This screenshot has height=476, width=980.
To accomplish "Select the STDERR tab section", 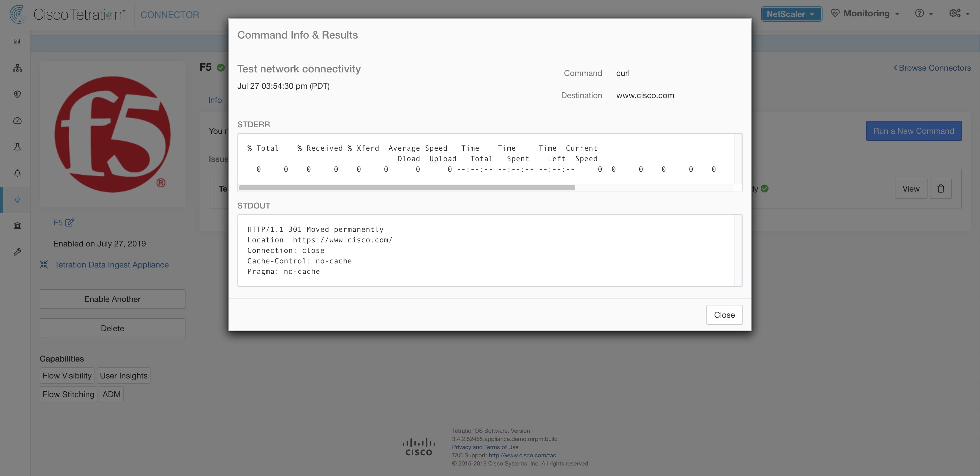I will 254,124.
